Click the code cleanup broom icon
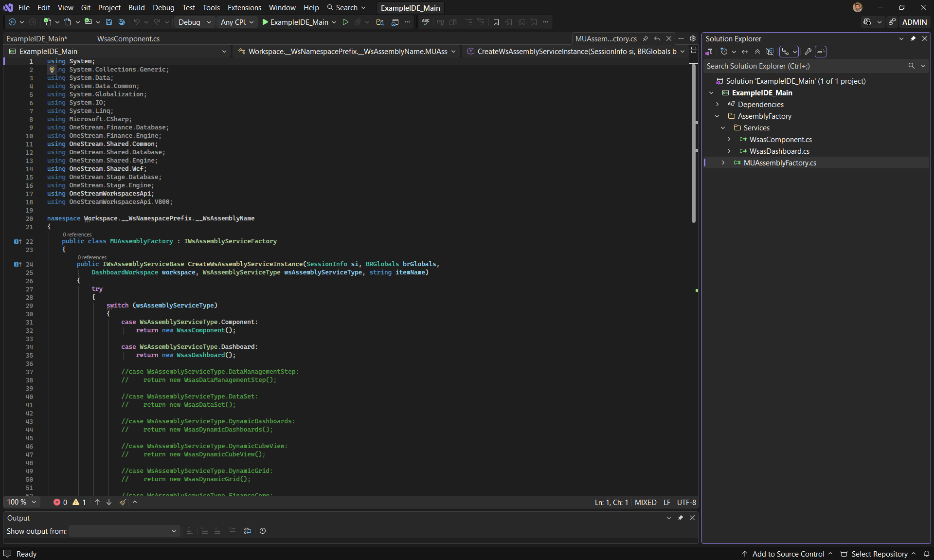Image resolution: width=934 pixels, height=560 pixels. [123, 502]
